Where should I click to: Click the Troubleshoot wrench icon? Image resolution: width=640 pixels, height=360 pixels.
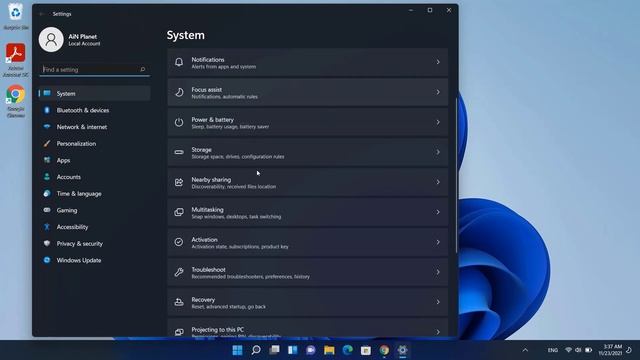click(179, 272)
